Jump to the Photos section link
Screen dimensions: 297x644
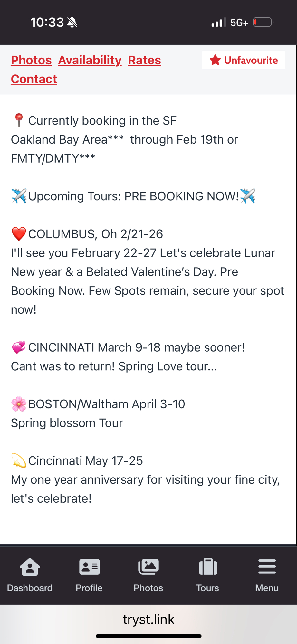pyautogui.click(x=31, y=60)
